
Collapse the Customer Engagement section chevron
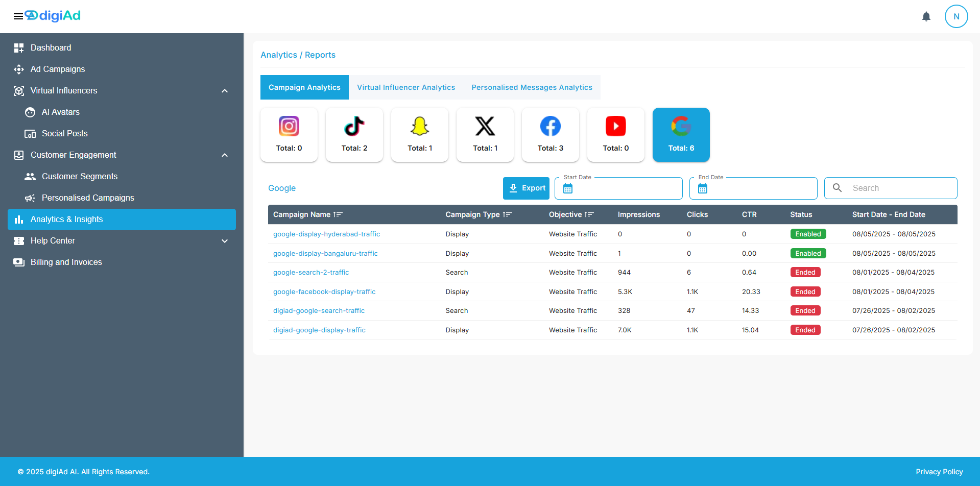pos(225,155)
